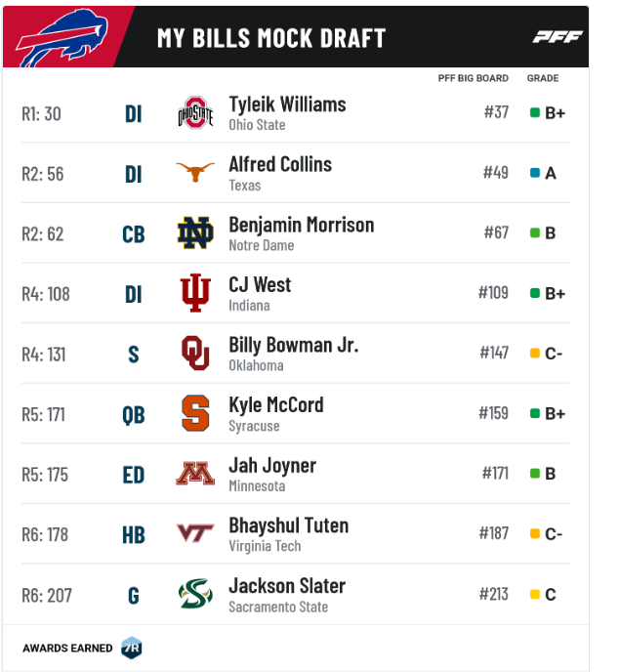Click the PFF logo in header
This screenshot has width=619, height=672.
[x=557, y=37]
